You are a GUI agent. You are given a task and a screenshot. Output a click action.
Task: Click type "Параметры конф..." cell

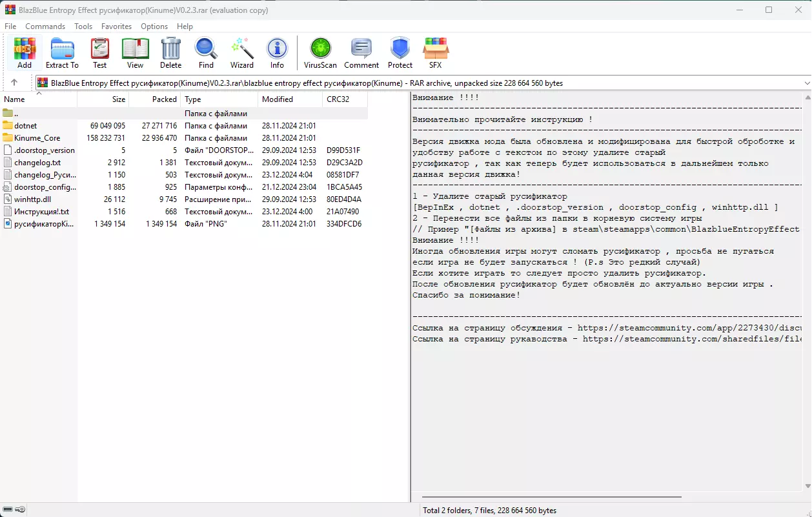(218, 187)
